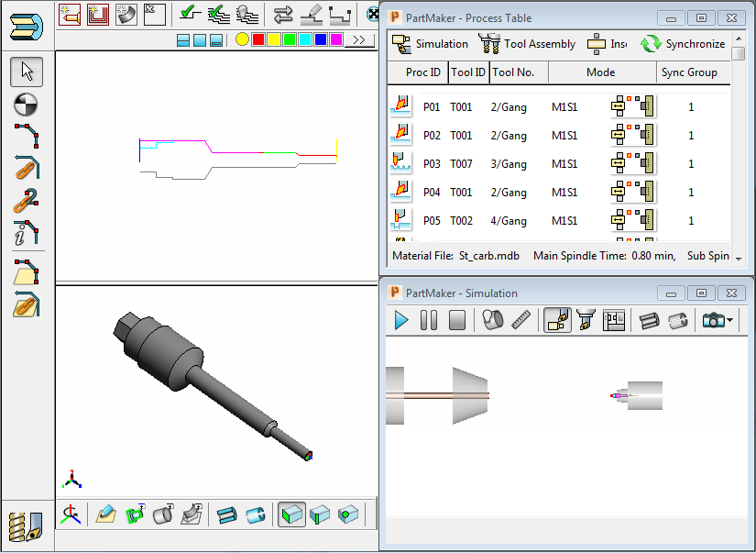Select the chain face profile tool
The image size is (756, 553).
coord(26,304)
